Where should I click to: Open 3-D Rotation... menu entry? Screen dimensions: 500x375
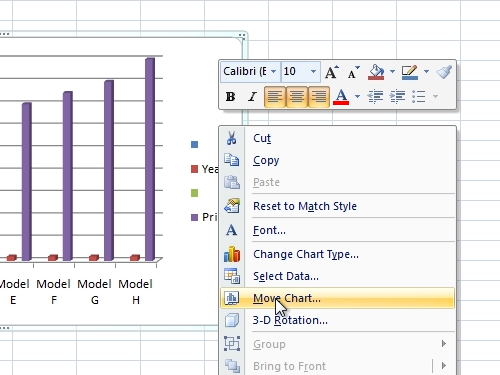pos(337,320)
